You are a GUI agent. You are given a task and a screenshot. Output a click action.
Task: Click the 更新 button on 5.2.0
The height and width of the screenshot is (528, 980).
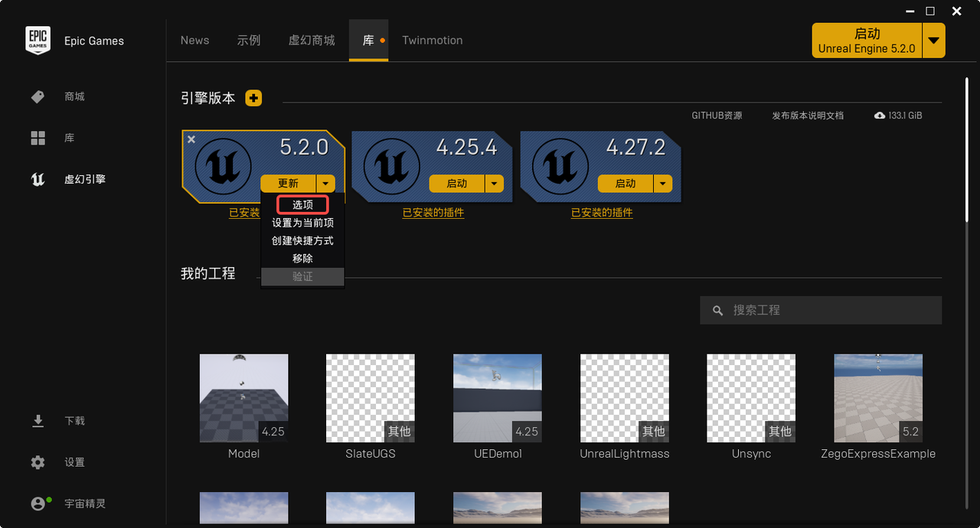289,184
